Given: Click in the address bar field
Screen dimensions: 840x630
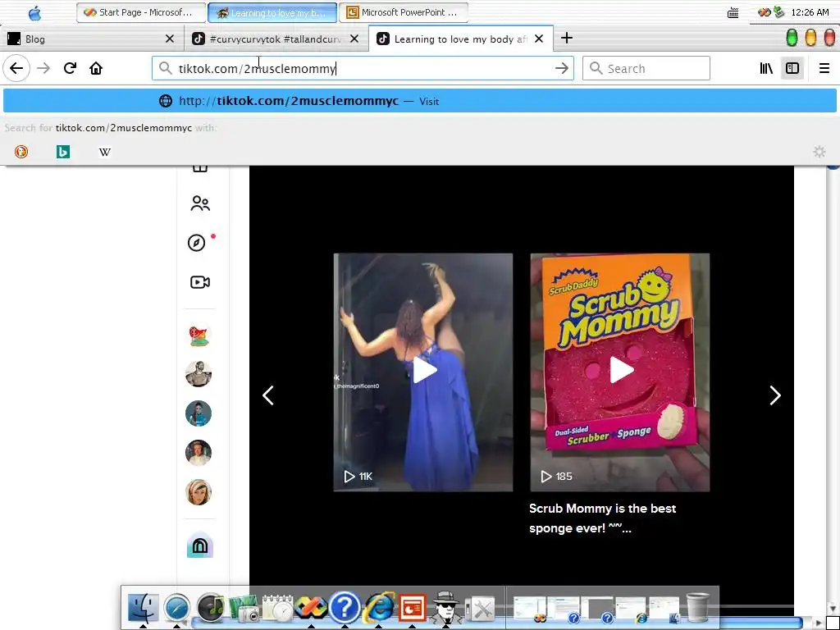Looking at the screenshot, I should pyautogui.click(x=362, y=68).
